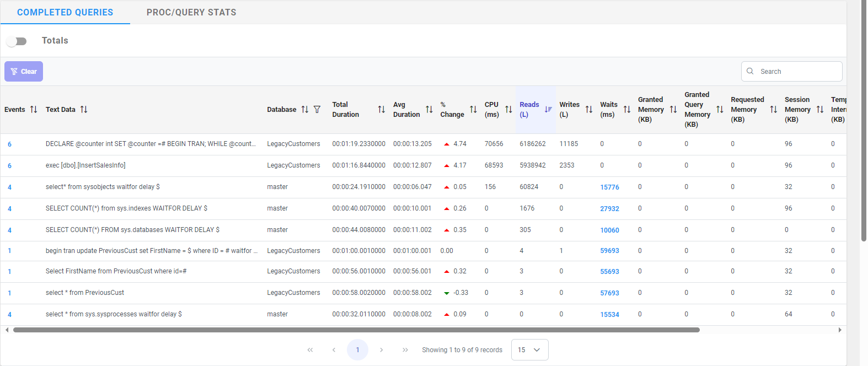Open waits value 59693 link

[609, 251]
